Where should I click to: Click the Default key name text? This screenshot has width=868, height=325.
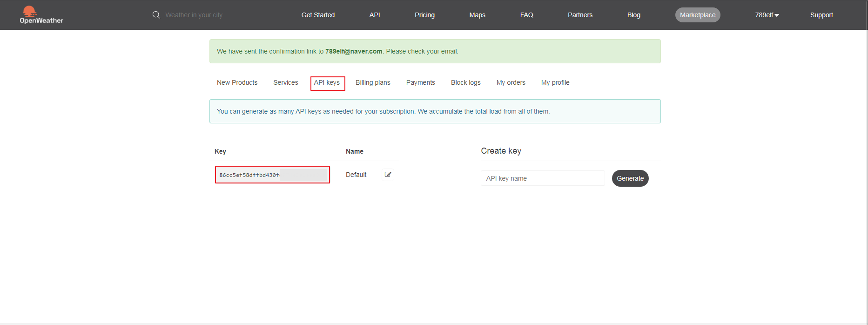[x=356, y=175]
